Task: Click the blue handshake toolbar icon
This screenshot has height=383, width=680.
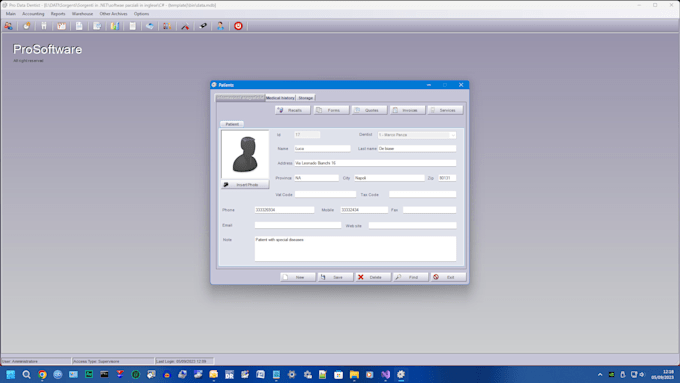Action: click(x=150, y=26)
